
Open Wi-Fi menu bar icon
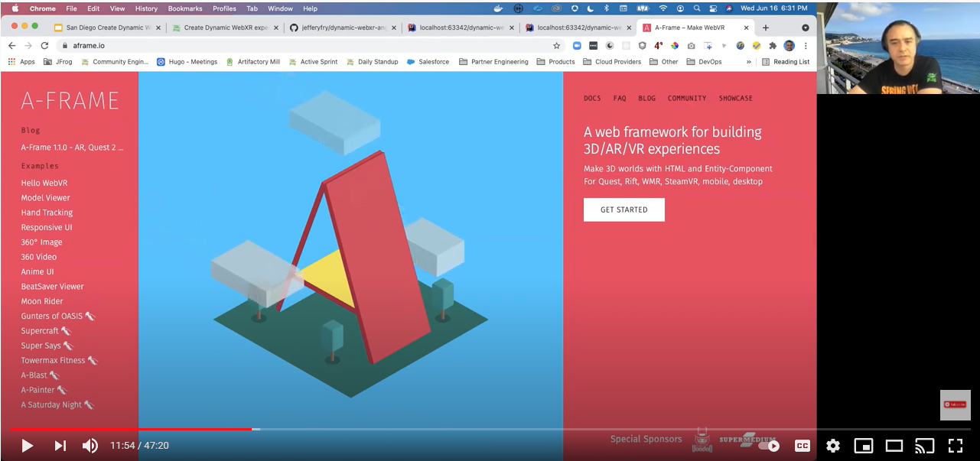pos(663,8)
